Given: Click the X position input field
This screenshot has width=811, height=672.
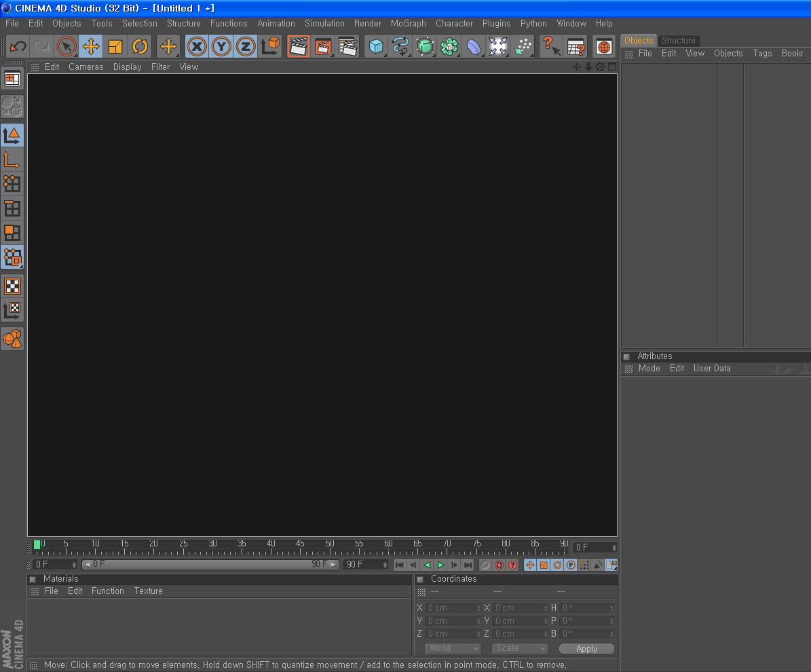Looking at the screenshot, I should (452, 608).
